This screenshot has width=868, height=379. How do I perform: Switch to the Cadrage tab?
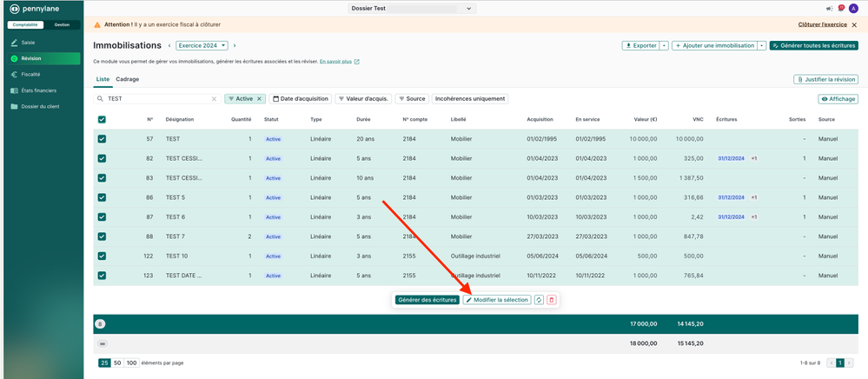click(128, 79)
